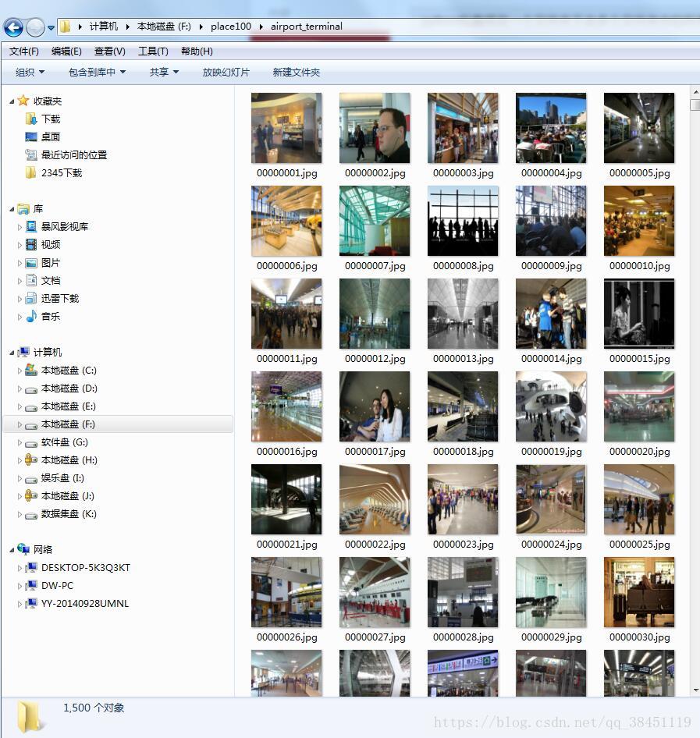This screenshot has width=700, height=738.
Task: Expand the 本地磁盘 (J:) tree node
Action: click(x=20, y=496)
